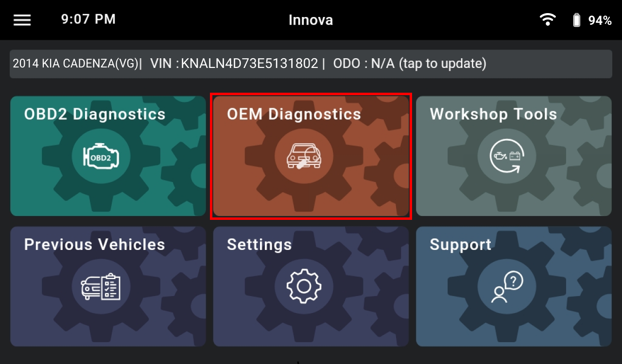622x364 pixels.
Task: Select the OBD2 engine diagnostics icon
Action: (x=101, y=157)
